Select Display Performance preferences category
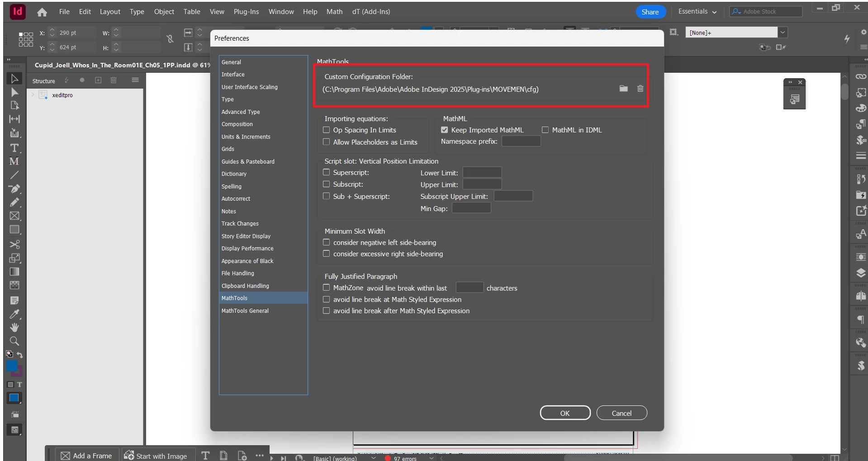This screenshot has width=868, height=461. [263, 248]
